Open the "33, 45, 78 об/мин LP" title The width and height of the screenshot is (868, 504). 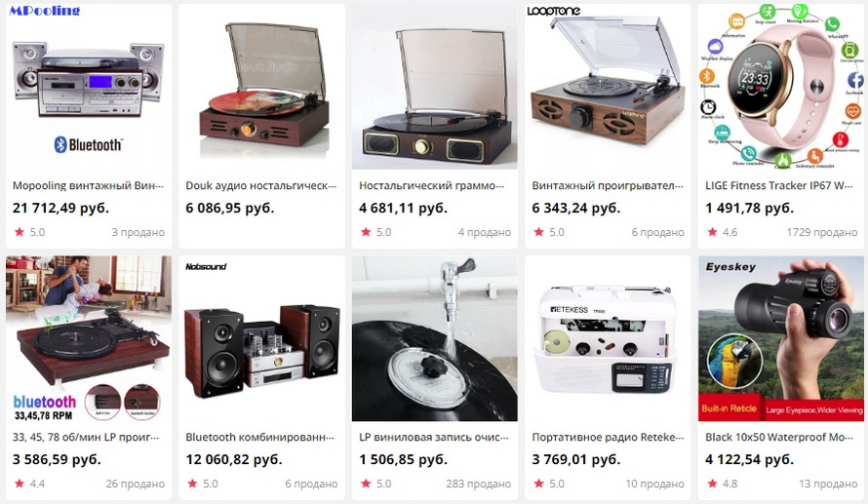point(85,437)
